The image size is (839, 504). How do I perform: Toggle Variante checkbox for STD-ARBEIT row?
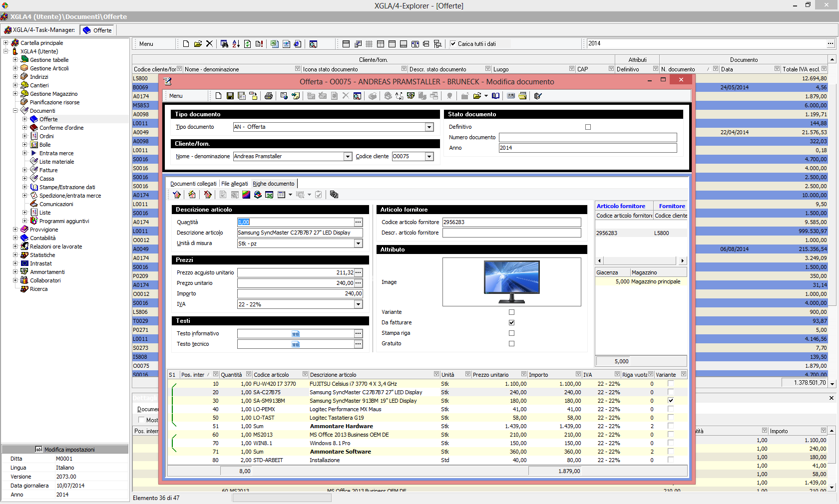click(671, 460)
